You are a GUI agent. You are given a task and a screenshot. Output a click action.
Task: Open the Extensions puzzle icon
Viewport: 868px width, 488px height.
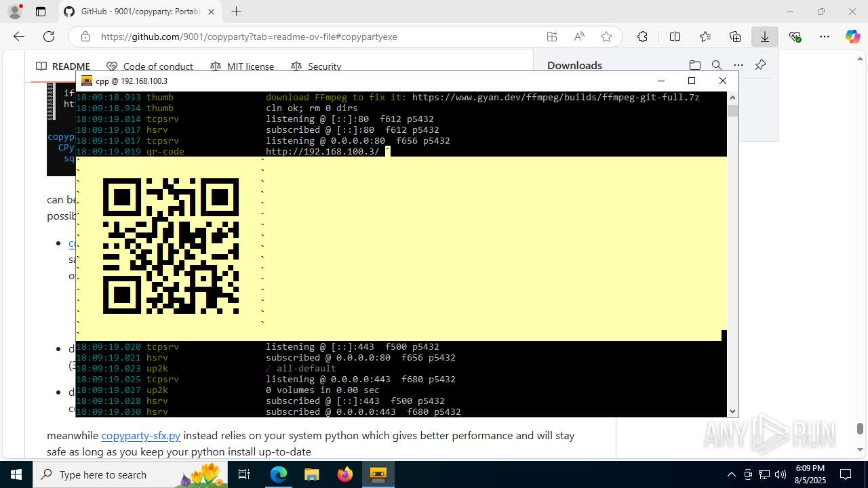(x=642, y=37)
